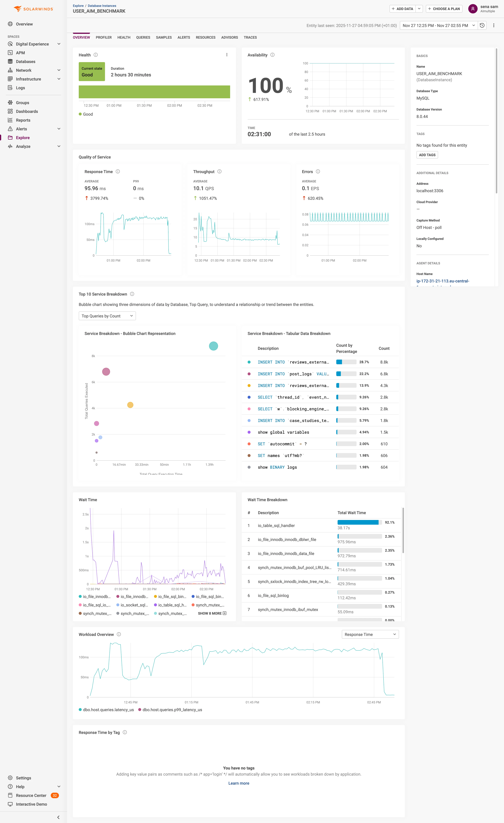Follow the Learn more link
Screen dimensions: 504x823
coord(239,783)
